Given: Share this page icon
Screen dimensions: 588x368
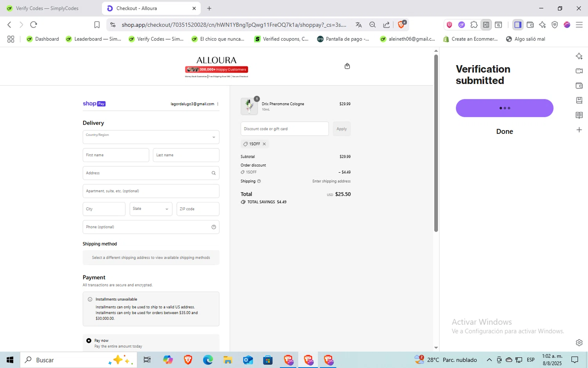Looking at the screenshot, I should click(x=387, y=25).
